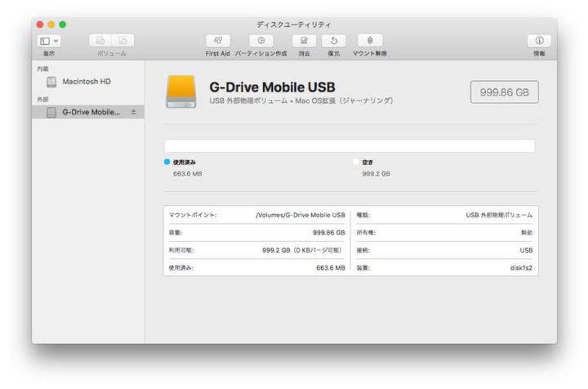Click the white 空き legend dot
The width and height of the screenshot is (588, 389).
(x=356, y=162)
